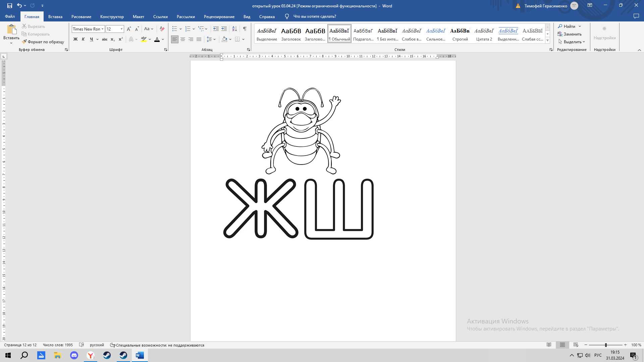This screenshot has height=362, width=644.
Task: Open the Рецензирование ribbon tab
Action: click(219, 16)
